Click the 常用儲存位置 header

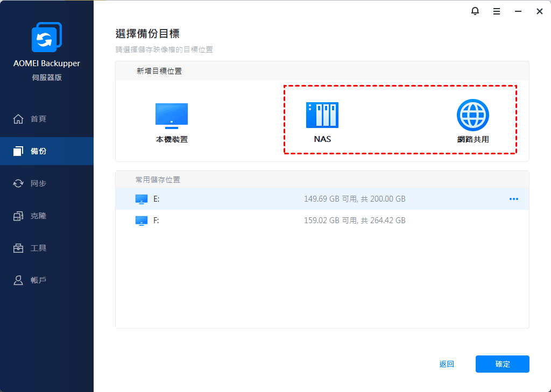[x=158, y=180]
